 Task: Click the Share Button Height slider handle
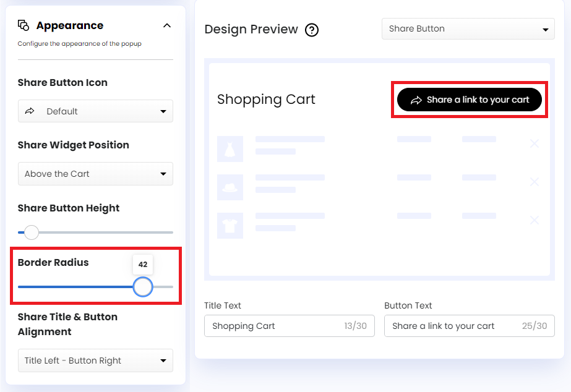coord(30,232)
